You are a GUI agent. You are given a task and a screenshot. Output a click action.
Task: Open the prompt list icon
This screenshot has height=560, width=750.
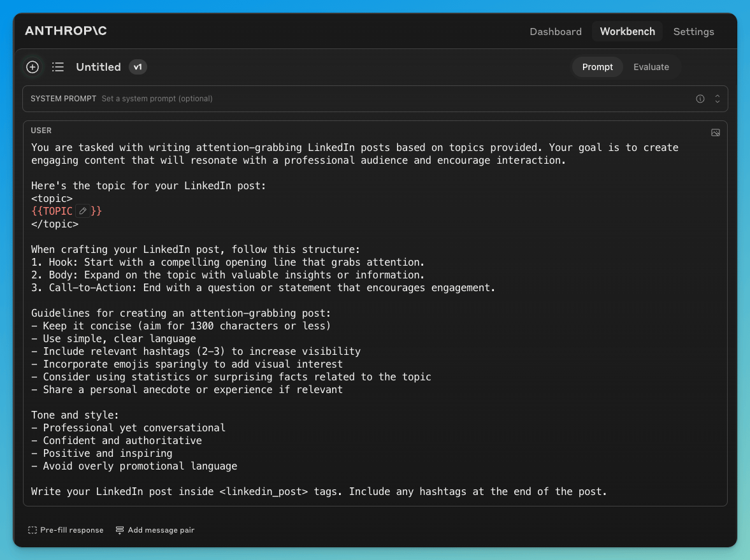(58, 67)
